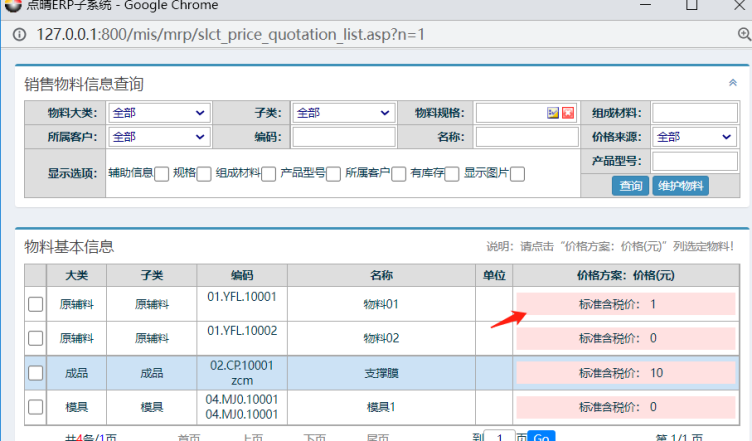
Task: Click the site info icon in address bar
Action: [x=21, y=34]
